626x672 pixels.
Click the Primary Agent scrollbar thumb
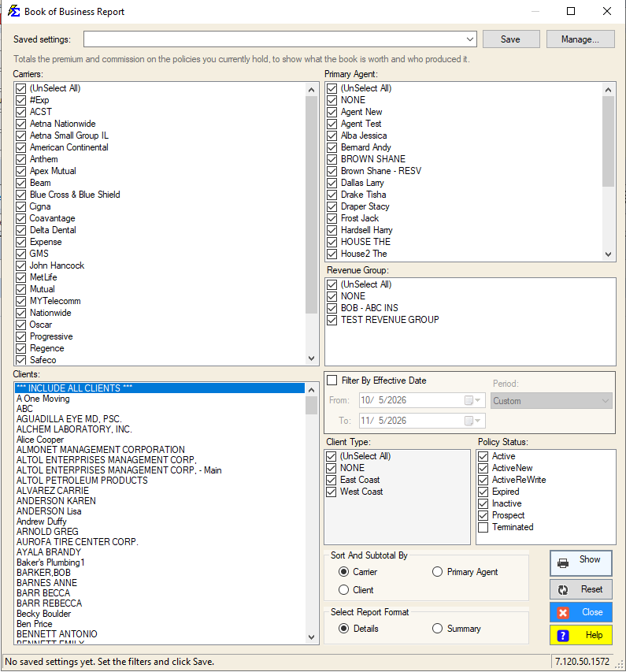[608, 142]
